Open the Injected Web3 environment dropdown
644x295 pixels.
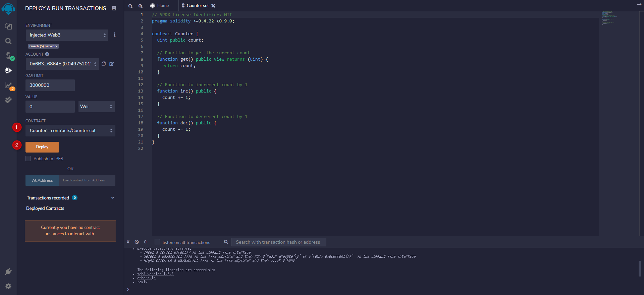coord(67,35)
